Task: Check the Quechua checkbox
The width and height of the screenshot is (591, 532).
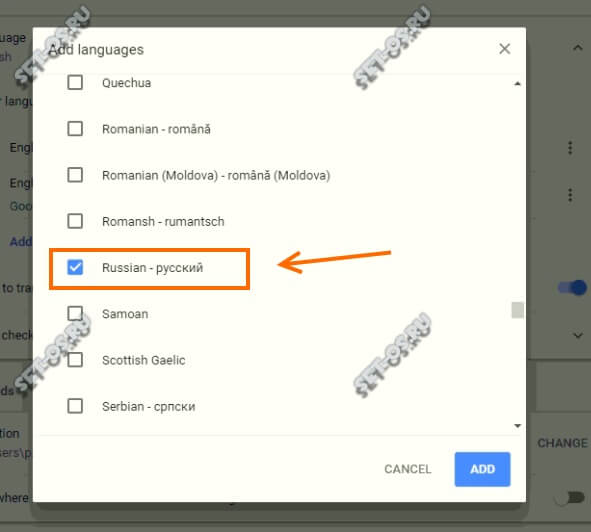Action: point(75,82)
